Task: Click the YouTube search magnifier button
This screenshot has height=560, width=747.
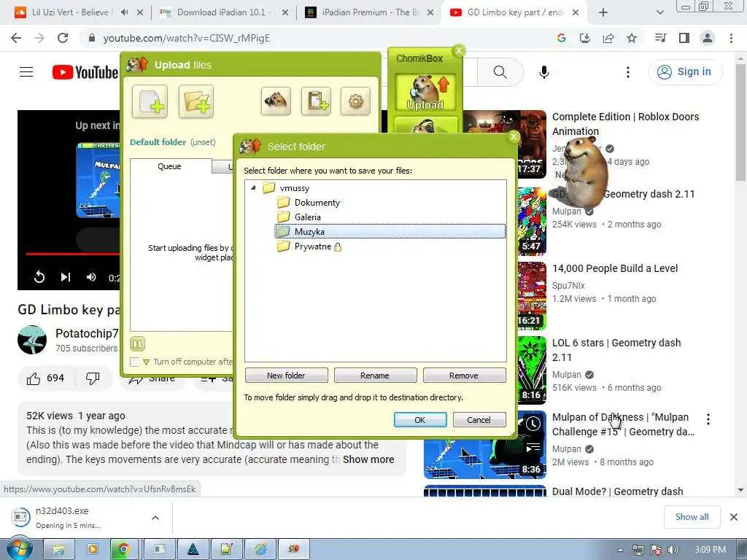Action: (x=500, y=72)
